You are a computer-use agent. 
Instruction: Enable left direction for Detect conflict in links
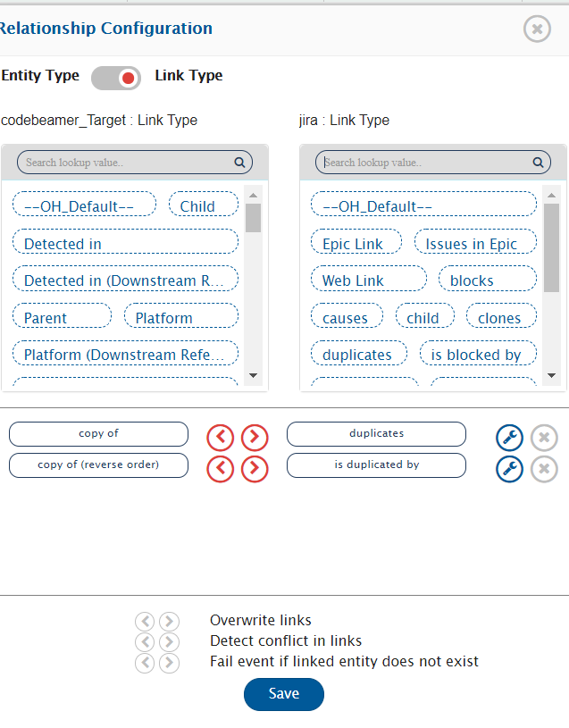[145, 641]
